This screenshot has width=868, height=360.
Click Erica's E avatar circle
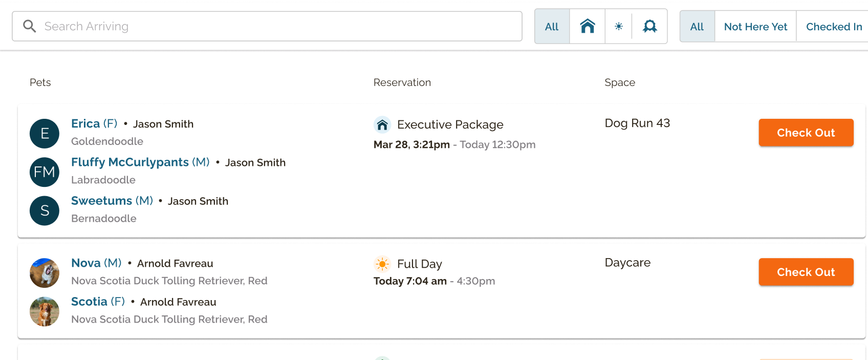click(45, 134)
